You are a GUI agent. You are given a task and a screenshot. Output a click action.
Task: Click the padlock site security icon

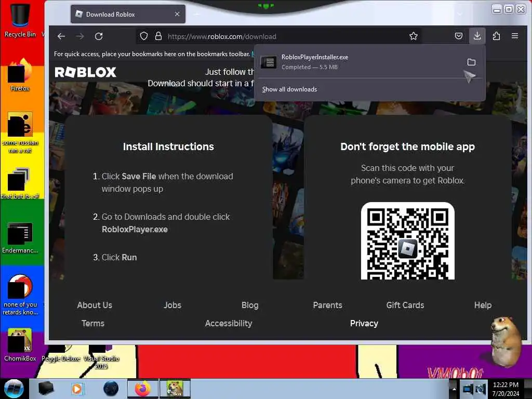158,36
